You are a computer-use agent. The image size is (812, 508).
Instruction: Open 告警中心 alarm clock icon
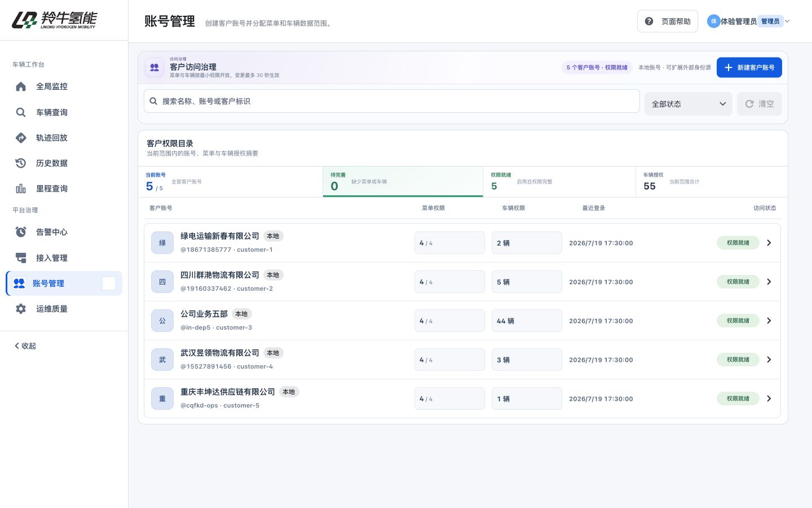(x=21, y=232)
